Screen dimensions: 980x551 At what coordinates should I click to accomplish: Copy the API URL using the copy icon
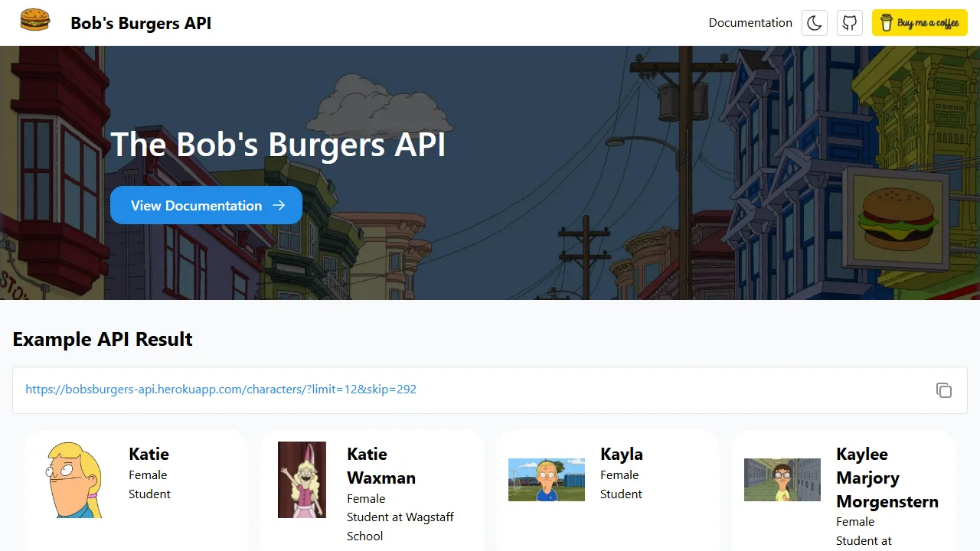[944, 390]
